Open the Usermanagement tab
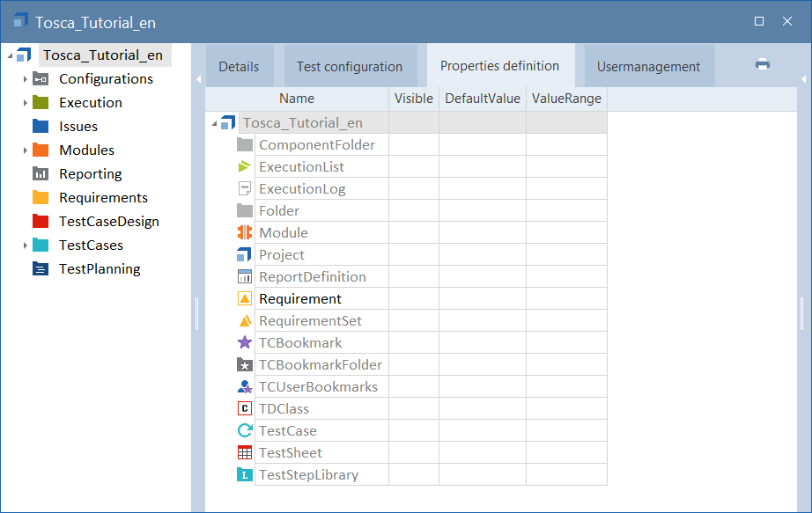 point(648,67)
